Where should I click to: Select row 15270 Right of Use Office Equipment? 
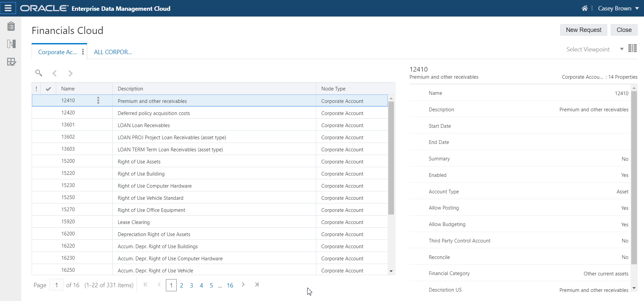click(x=210, y=210)
